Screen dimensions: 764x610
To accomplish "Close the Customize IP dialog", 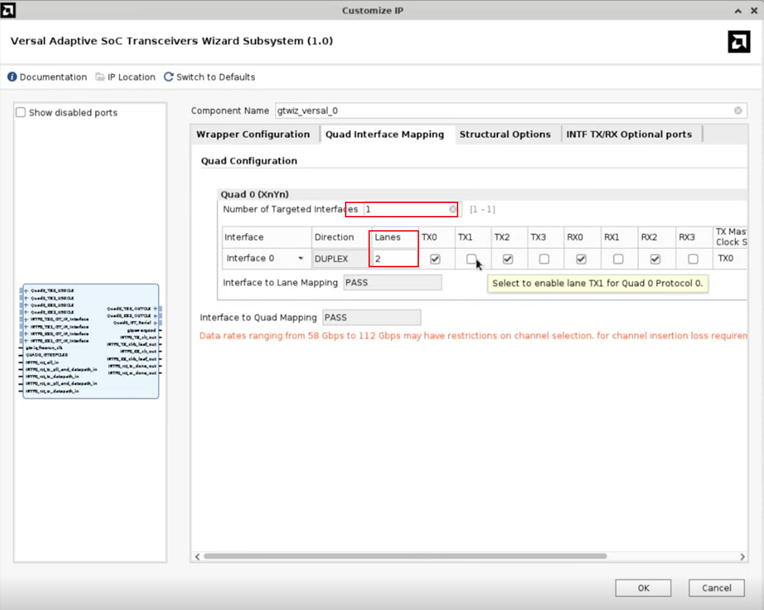I will point(754,11).
